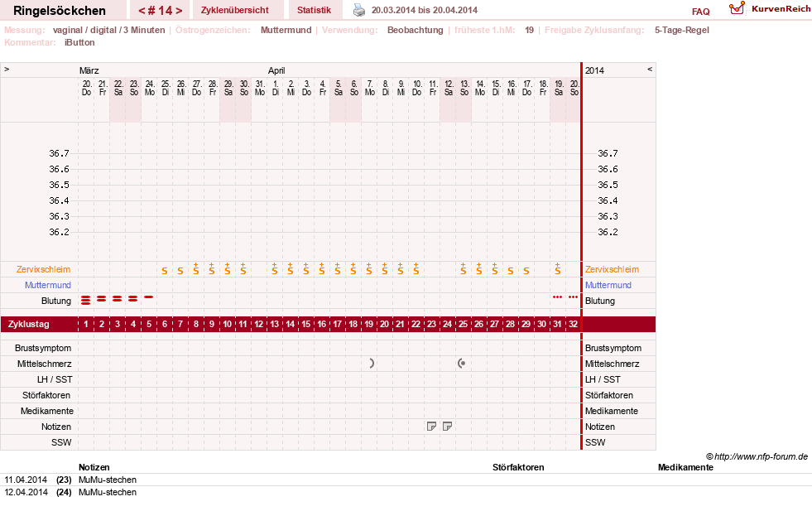The width and height of the screenshot is (812, 516).
Task: Open the KurvenReich logo link
Action: point(770,9)
